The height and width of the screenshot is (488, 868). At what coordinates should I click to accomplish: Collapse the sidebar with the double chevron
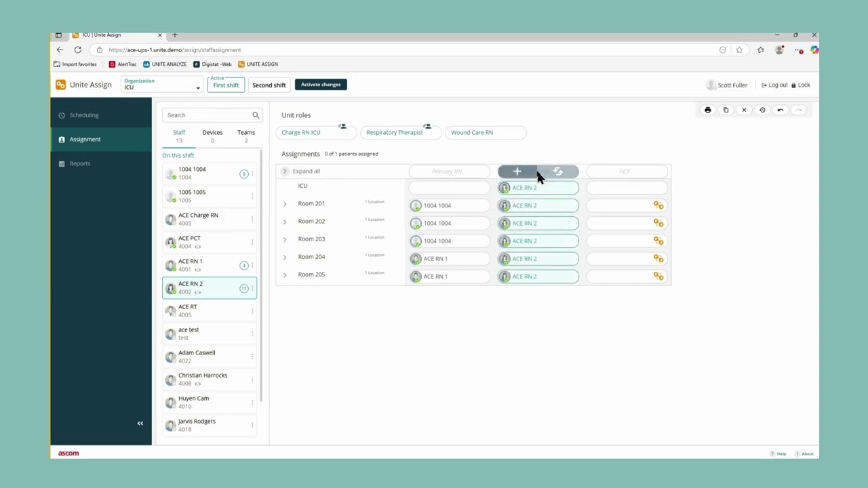140,424
